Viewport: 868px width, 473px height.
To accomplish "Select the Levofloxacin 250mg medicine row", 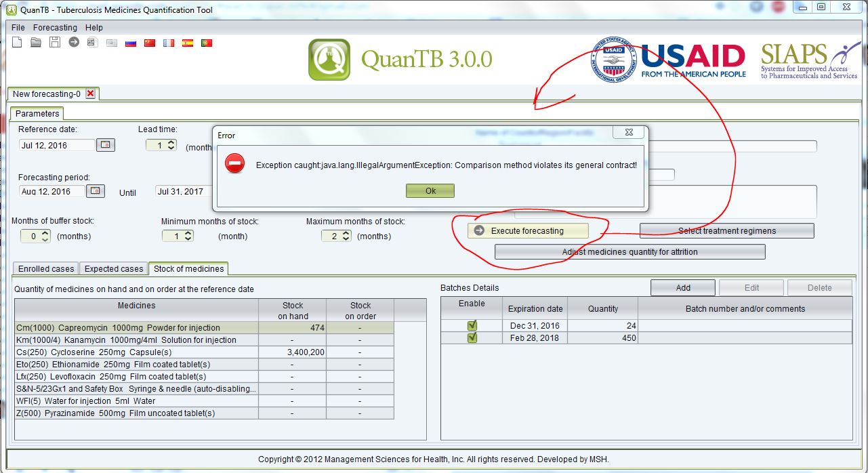I will tap(204, 377).
